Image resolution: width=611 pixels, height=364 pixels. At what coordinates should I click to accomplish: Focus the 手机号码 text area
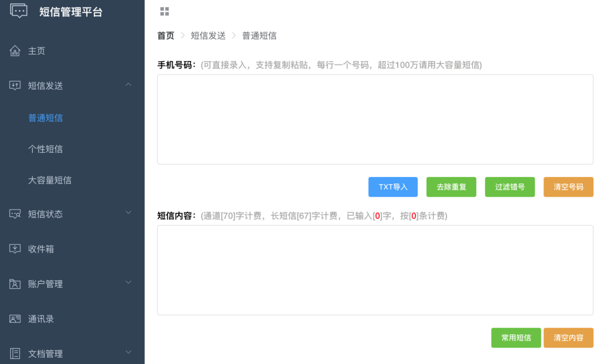tap(375, 119)
